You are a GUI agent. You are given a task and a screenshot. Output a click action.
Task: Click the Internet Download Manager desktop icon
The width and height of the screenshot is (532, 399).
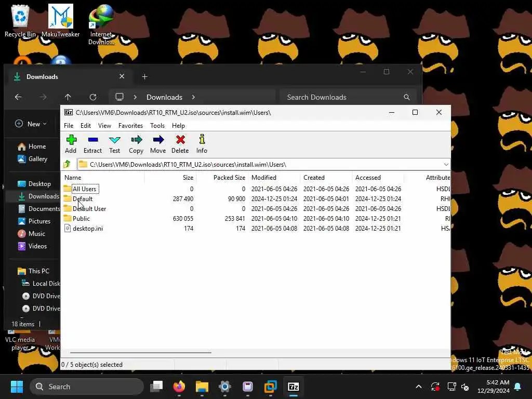(x=101, y=24)
